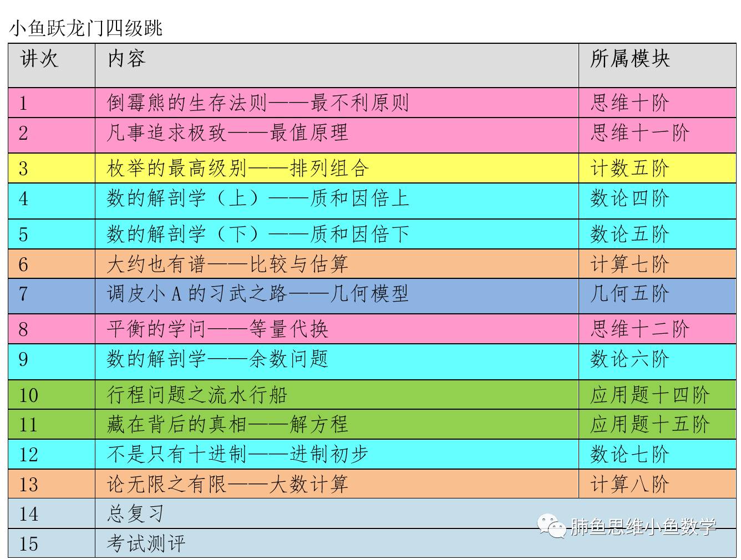Click 大约也有谱——比较与估算 cell

pyautogui.click(x=337, y=264)
